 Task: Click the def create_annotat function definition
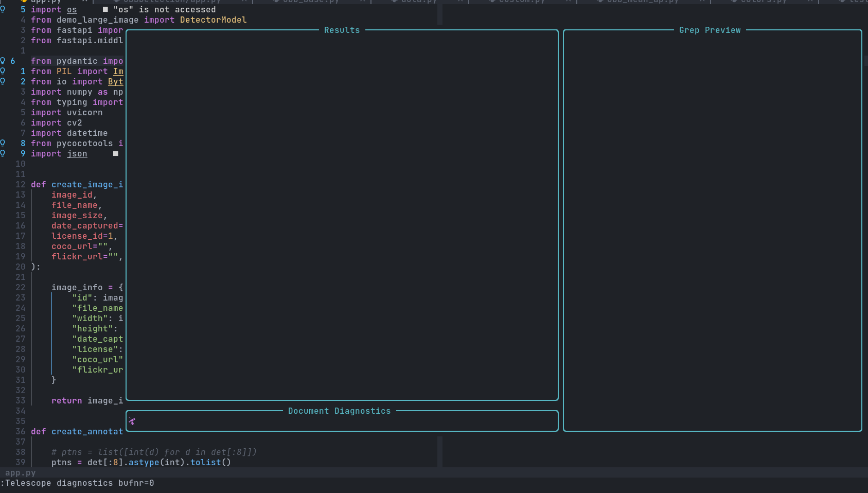[77, 431]
